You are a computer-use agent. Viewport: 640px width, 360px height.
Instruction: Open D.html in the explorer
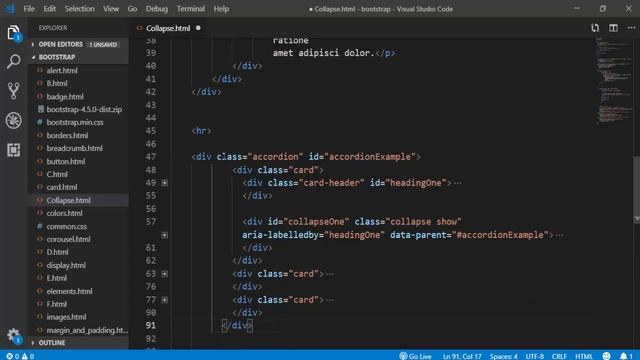(78, 252)
